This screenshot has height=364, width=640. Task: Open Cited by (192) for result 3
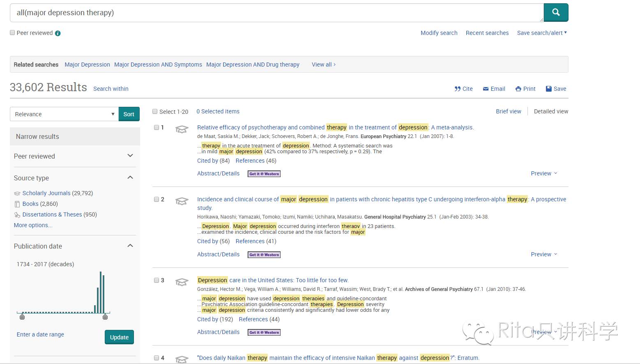click(x=215, y=319)
